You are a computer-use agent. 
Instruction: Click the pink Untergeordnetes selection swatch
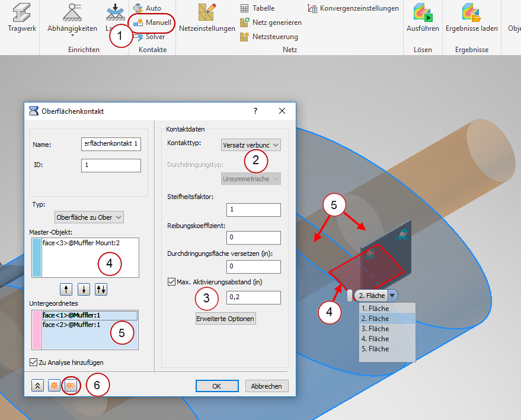coord(37,330)
